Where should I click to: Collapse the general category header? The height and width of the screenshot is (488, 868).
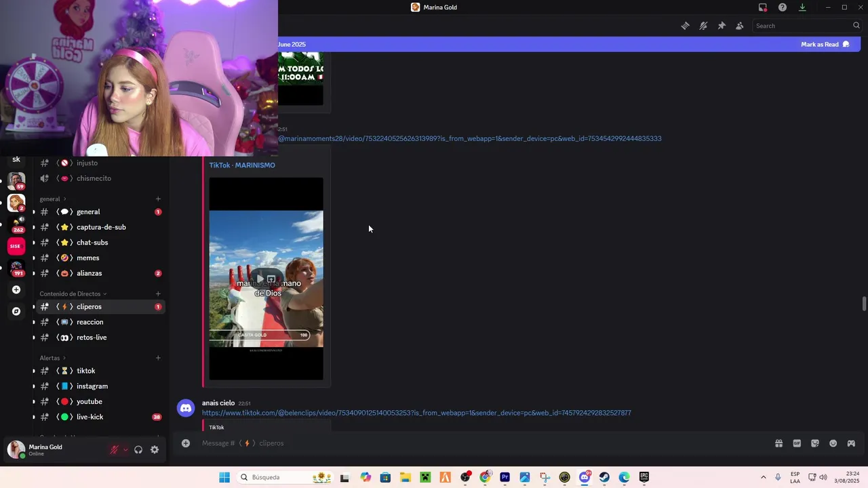click(53, 199)
